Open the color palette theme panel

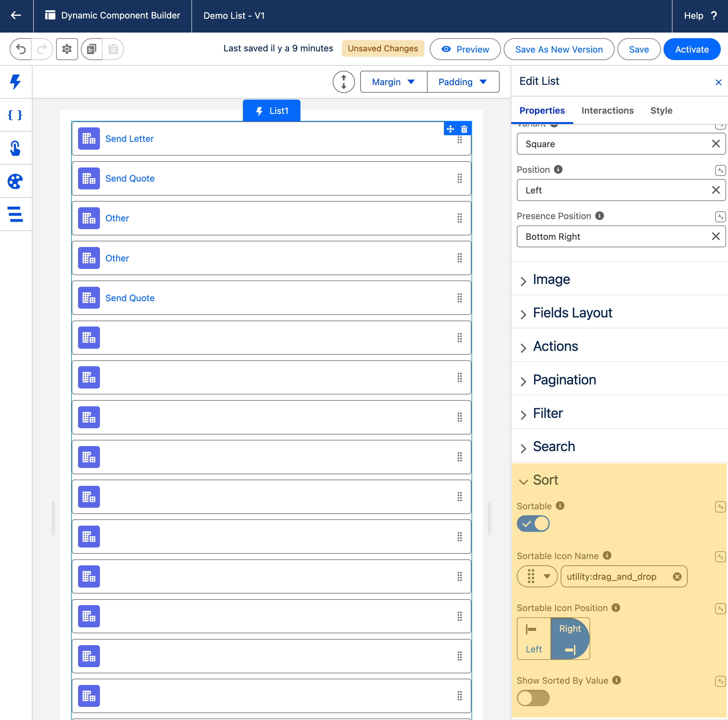click(15, 182)
